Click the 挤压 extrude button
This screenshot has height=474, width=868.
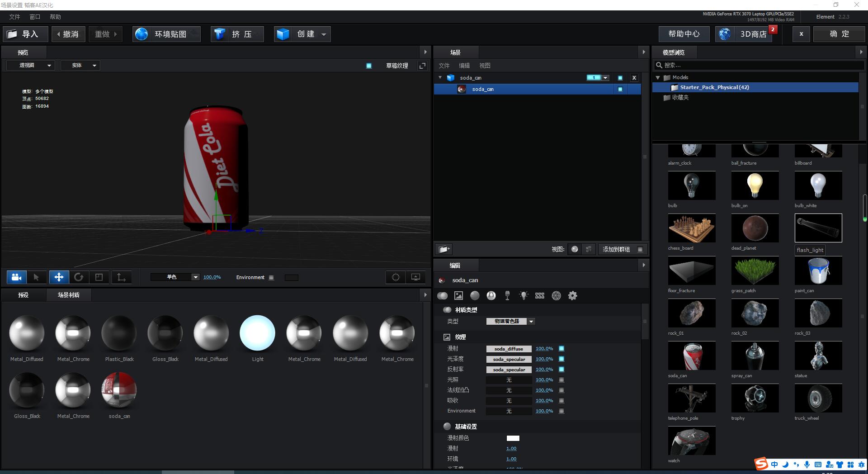(237, 34)
